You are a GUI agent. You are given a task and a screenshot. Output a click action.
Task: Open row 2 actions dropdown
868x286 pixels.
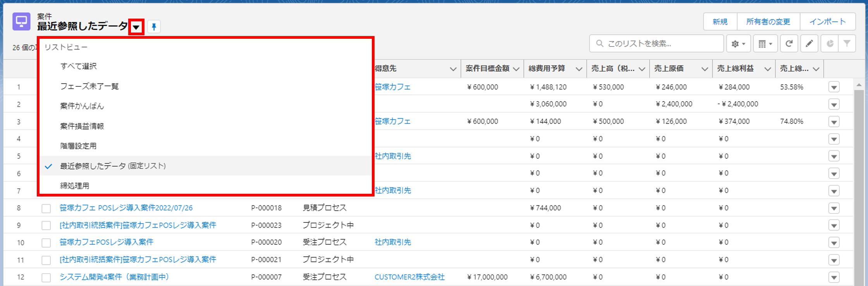[834, 104]
